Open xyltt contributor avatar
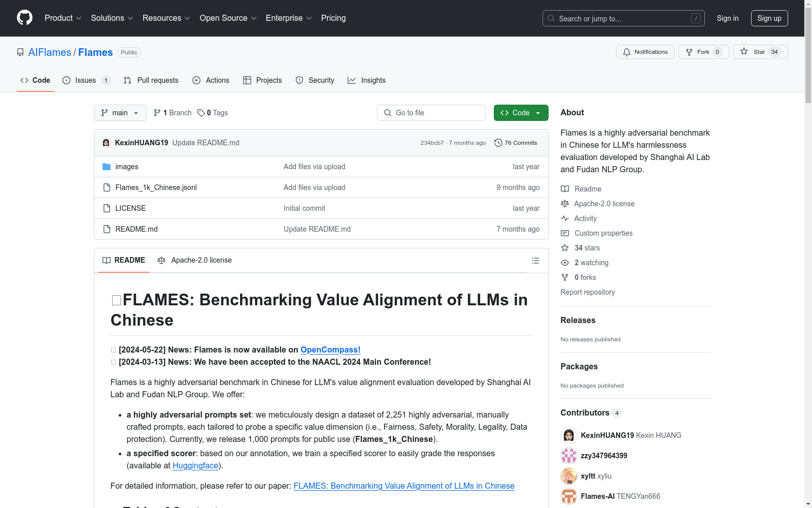This screenshot has height=508, width=812. pyautogui.click(x=568, y=476)
